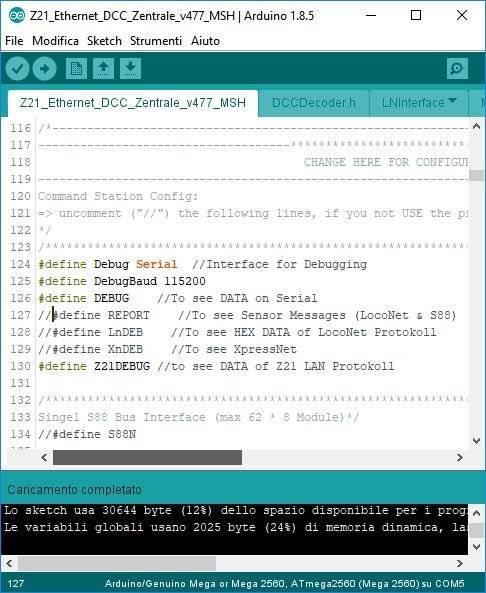Click line number 131 empty line
Viewport: 486px width, 593px height.
coord(20,383)
